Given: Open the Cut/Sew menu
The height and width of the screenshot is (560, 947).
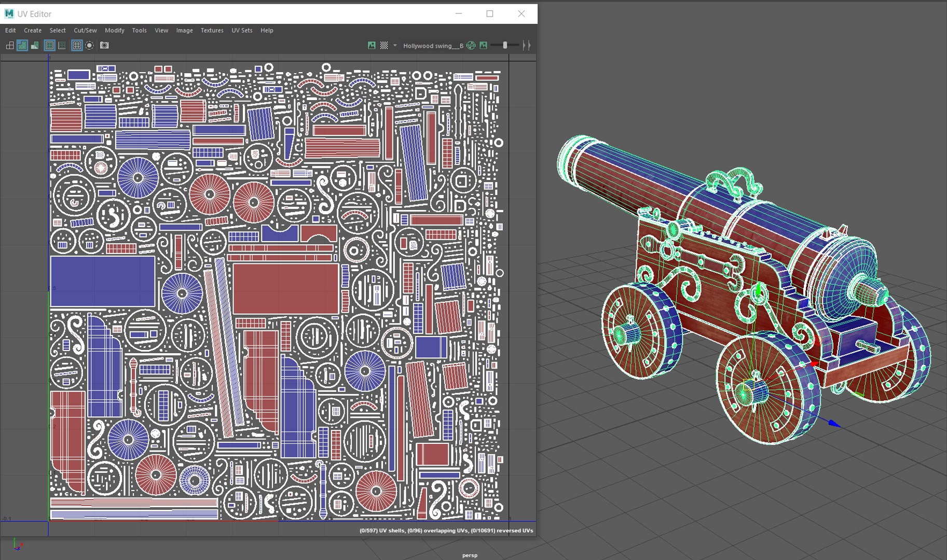Looking at the screenshot, I should click(x=85, y=31).
